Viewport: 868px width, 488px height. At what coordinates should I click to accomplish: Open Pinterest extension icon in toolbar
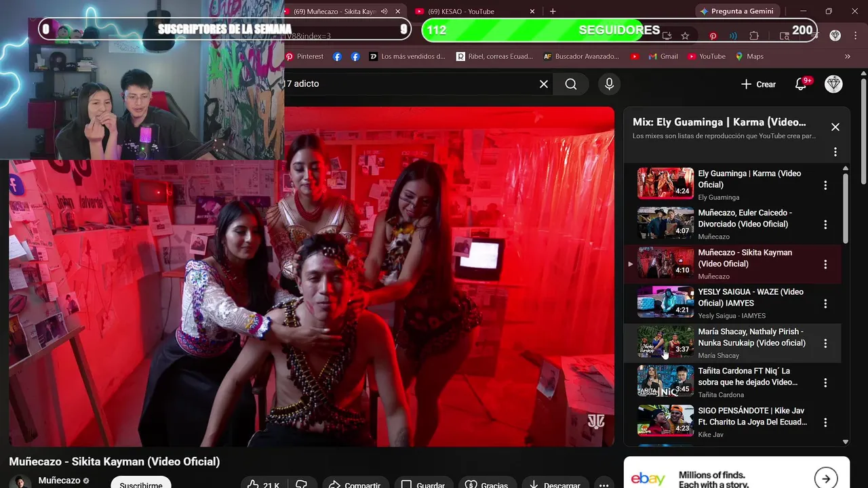pos(713,35)
